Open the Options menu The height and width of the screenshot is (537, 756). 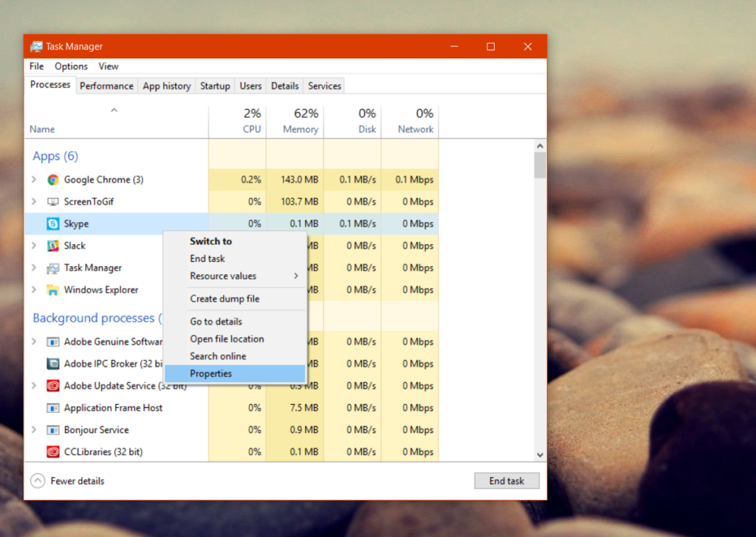tap(71, 66)
